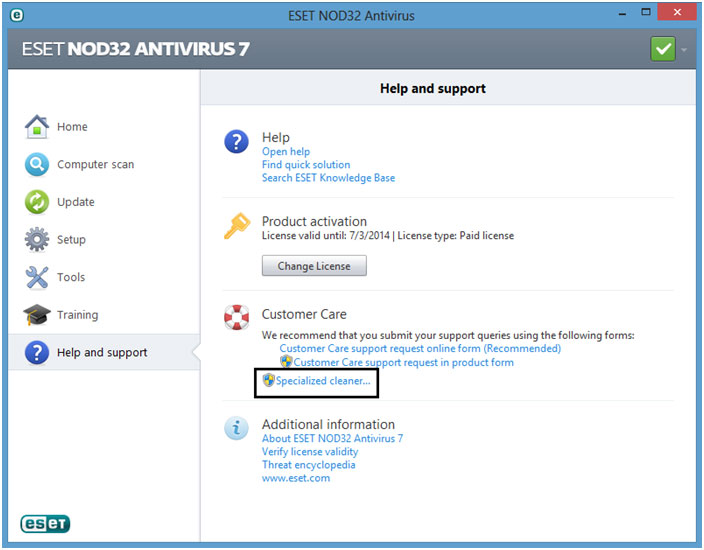Image resolution: width=704 pixels, height=550 pixels.
Task: Click the 'Product activation' heading
Action: tap(314, 221)
